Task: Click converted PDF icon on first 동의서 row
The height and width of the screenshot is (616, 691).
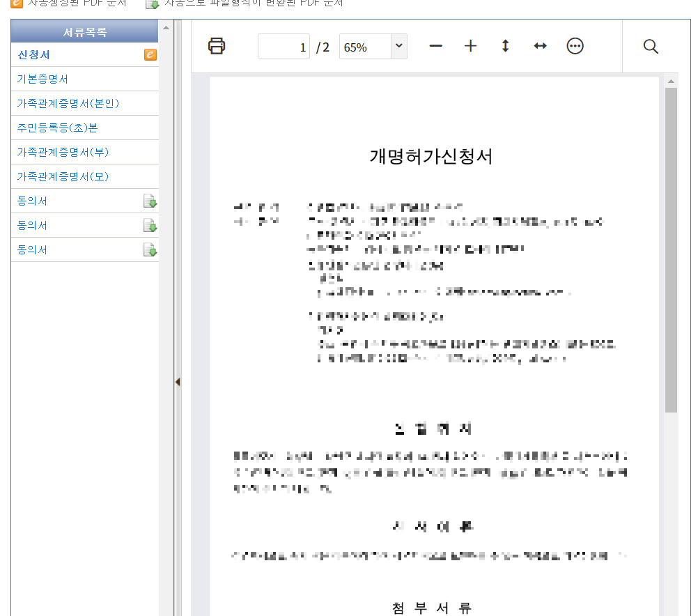Action: tap(150, 201)
